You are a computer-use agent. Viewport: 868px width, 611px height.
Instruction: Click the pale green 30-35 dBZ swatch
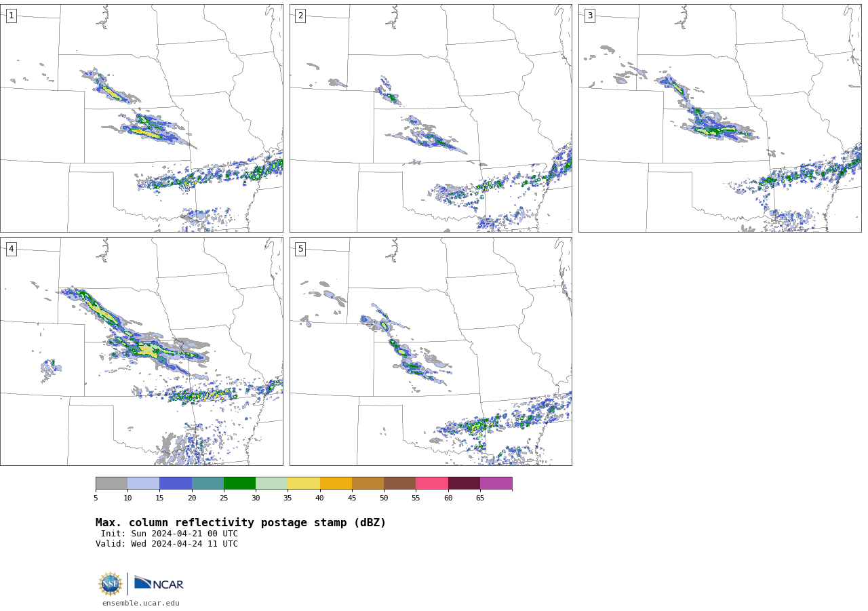271,483
